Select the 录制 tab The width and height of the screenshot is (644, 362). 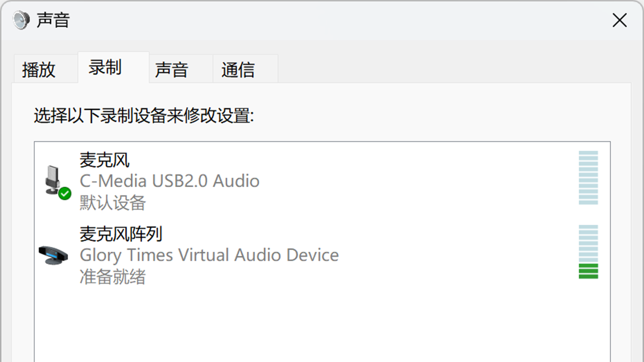pyautogui.click(x=105, y=67)
